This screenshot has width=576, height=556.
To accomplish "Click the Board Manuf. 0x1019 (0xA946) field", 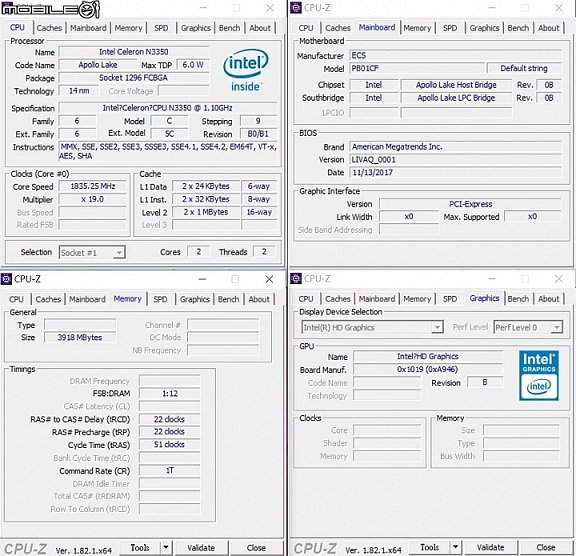I will coord(428,369).
